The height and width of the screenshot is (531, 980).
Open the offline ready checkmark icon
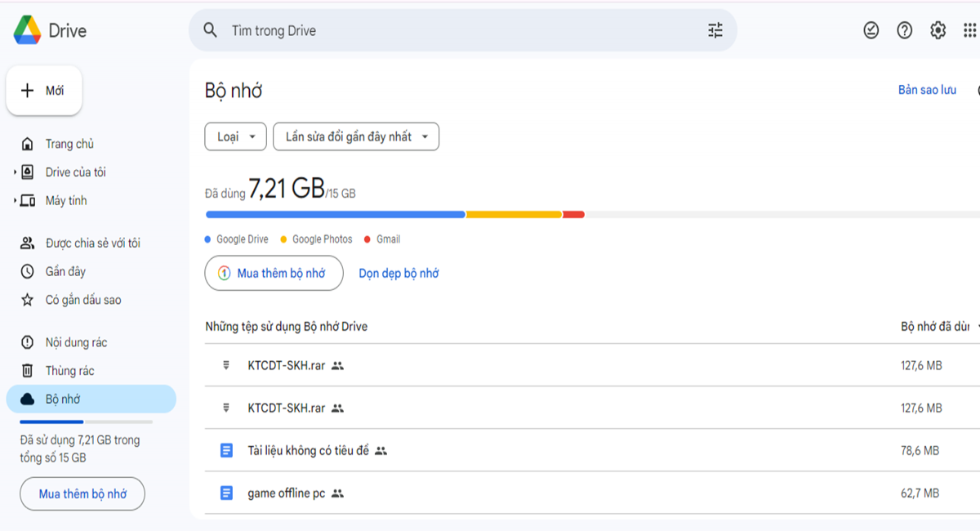[x=871, y=31]
